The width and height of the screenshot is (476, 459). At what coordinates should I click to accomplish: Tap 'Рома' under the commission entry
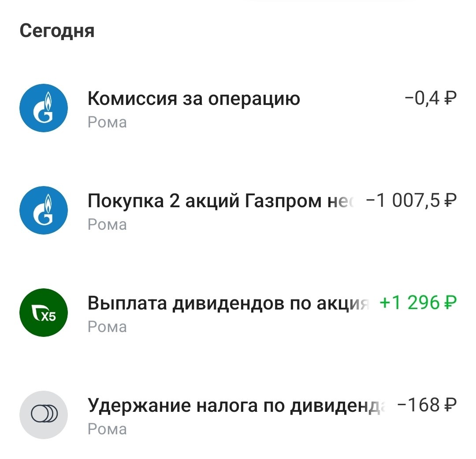pos(108,122)
